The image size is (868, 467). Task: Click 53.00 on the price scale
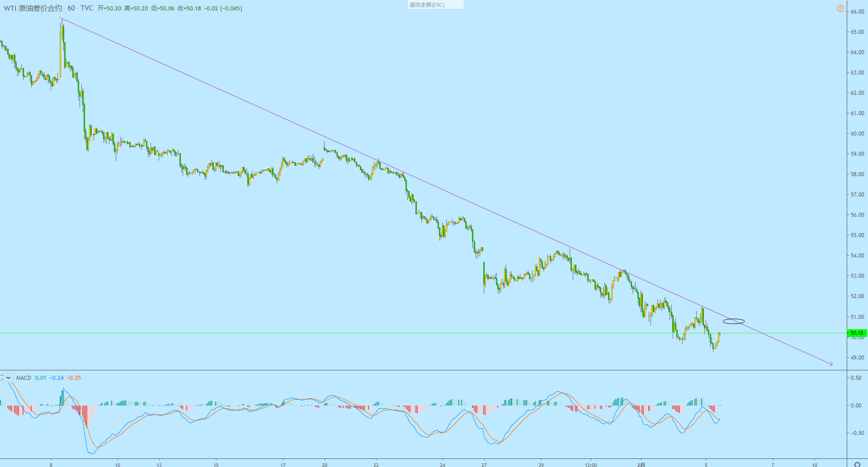pos(857,276)
